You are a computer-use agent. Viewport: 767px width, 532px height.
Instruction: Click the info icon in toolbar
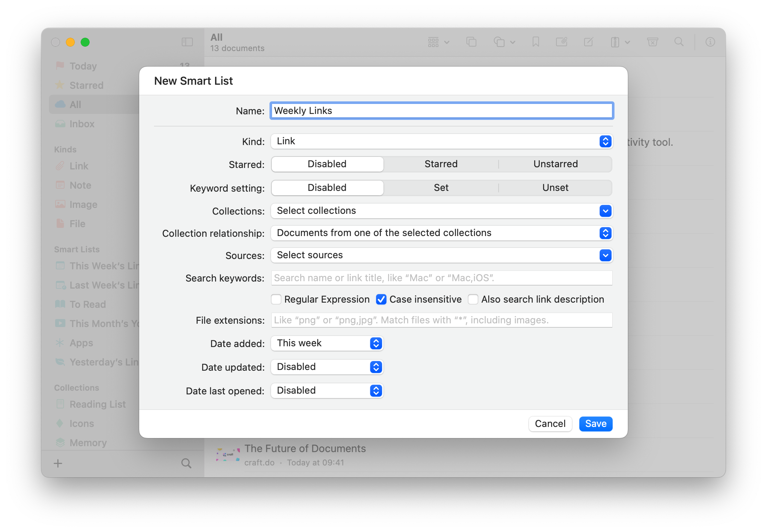(x=710, y=42)
